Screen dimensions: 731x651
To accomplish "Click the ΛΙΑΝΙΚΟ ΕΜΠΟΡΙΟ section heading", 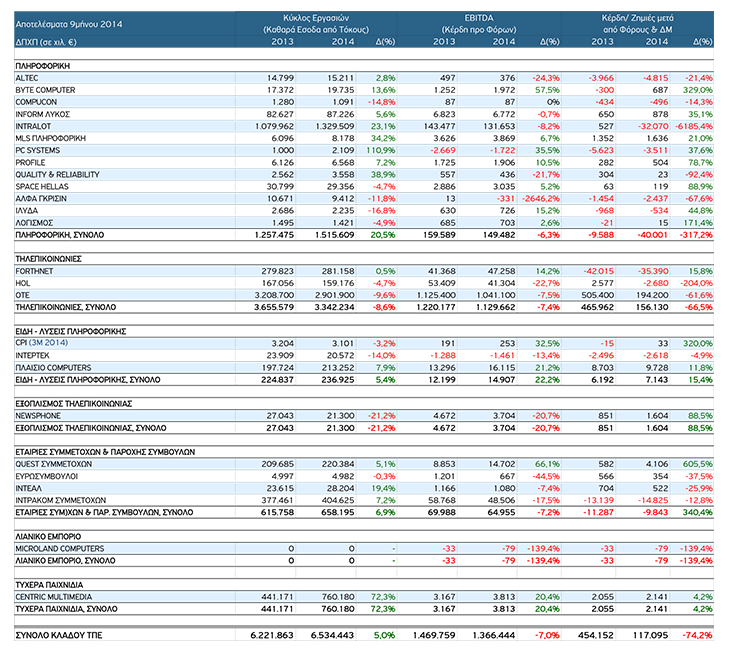I will click(48, 537).
